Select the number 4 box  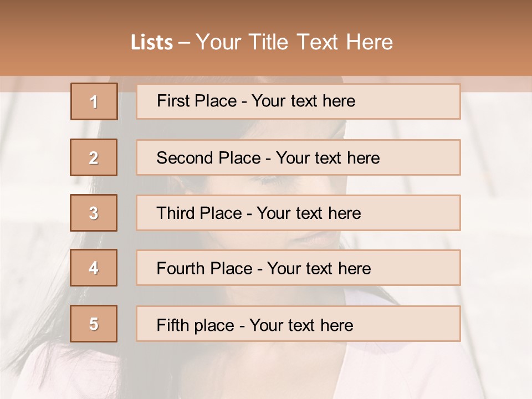(x=94, y=268)
